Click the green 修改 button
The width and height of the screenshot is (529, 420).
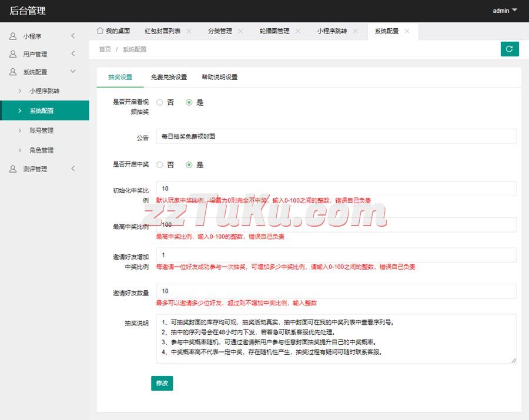(162, 383)
